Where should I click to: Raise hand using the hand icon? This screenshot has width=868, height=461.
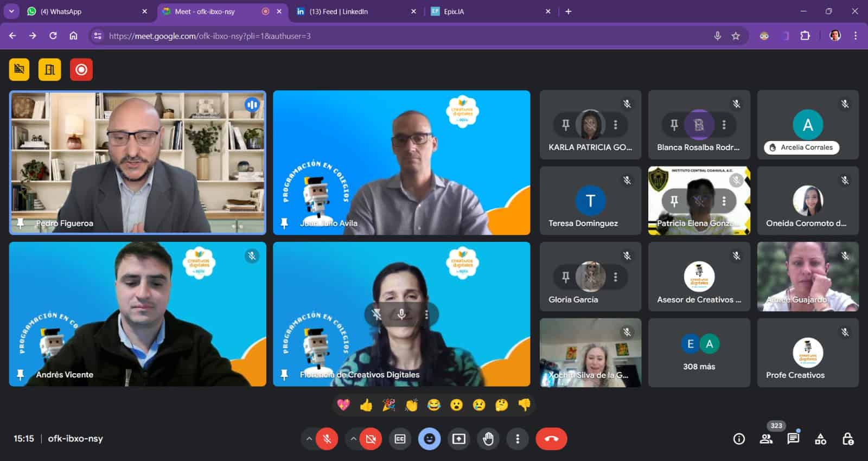[488, 439]
